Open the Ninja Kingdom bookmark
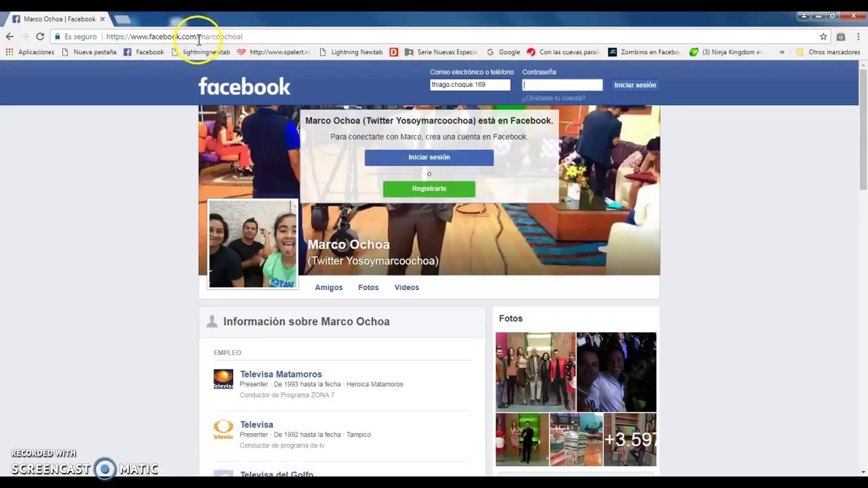 coord(726,52)
